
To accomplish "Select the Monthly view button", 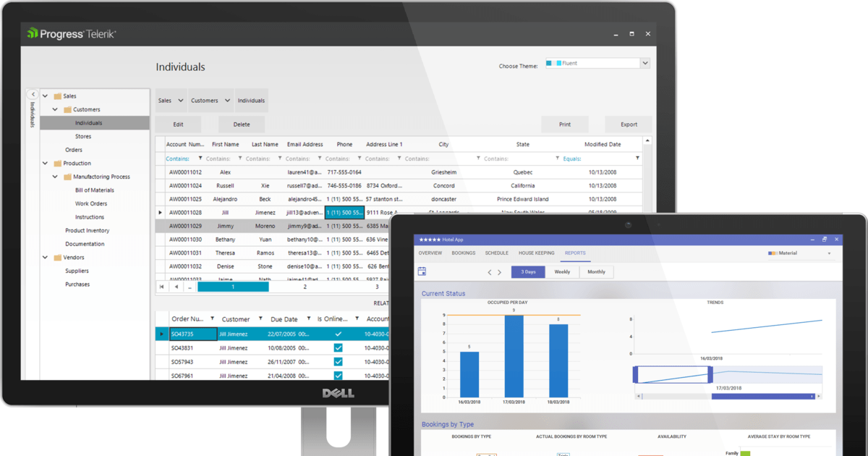I will [597, 271].
